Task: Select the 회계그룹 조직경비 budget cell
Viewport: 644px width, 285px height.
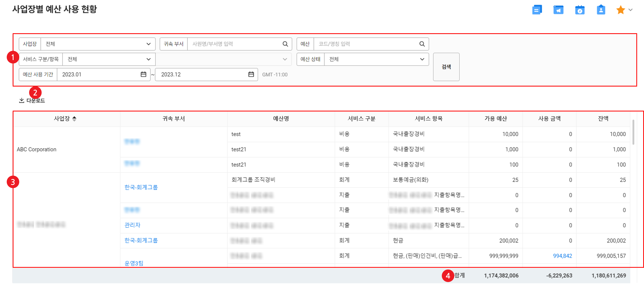Action: pyautogui.click(x=281, y=180)
